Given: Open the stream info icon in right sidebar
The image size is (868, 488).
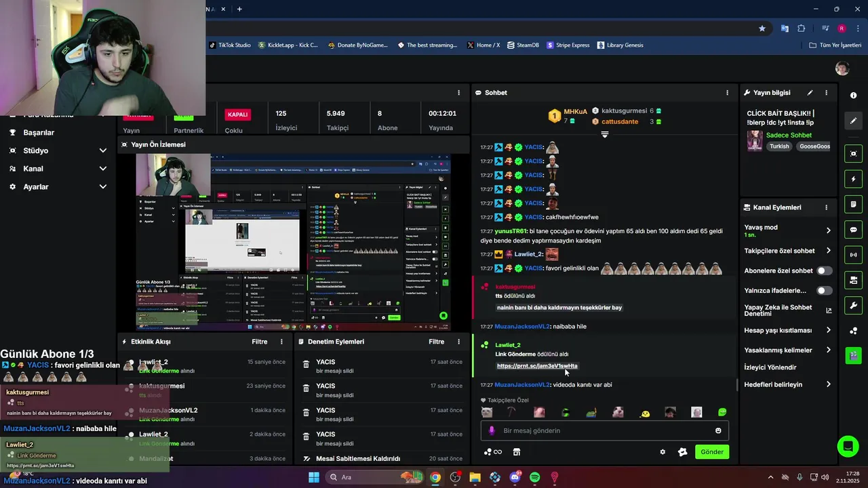Looking at the screenshot, I should tap(853, 96).
